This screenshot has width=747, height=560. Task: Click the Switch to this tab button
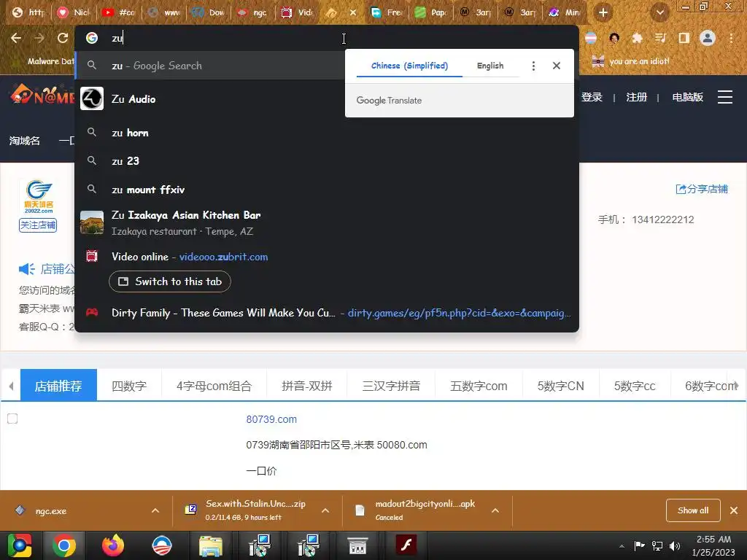(170, 281)
